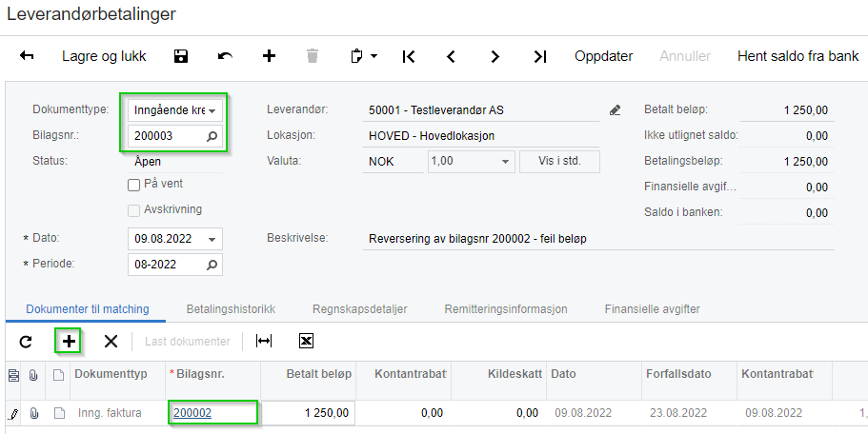Click Annuller button

click(685, 56)
